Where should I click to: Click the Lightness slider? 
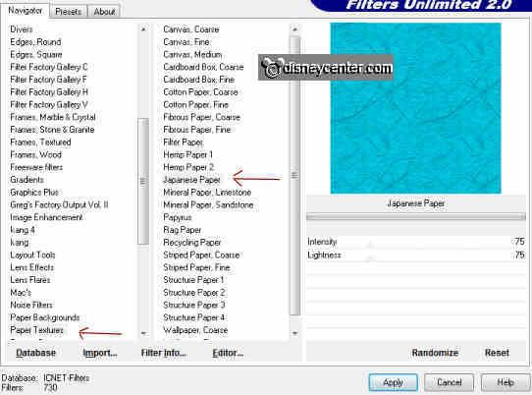tap(416, 255)
